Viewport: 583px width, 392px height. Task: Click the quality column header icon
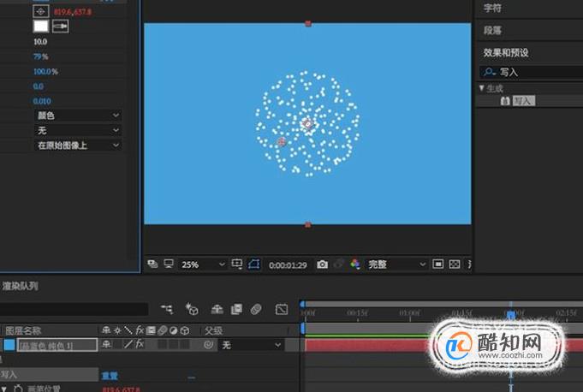(128, 330)
